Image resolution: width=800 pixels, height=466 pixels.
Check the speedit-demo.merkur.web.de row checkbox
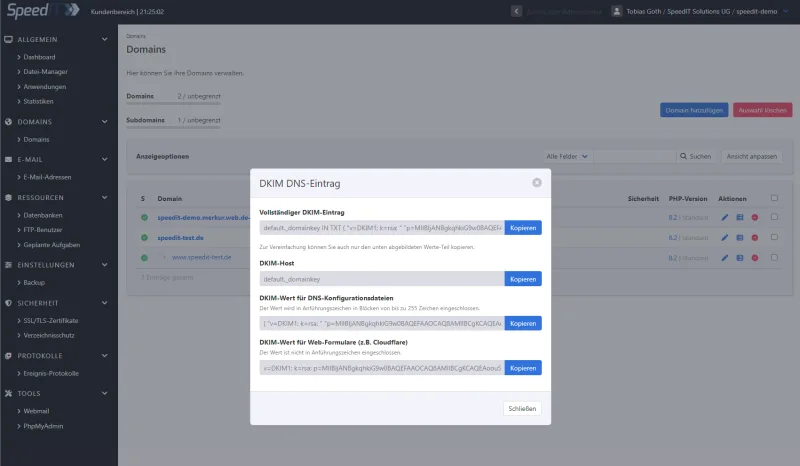774,217
